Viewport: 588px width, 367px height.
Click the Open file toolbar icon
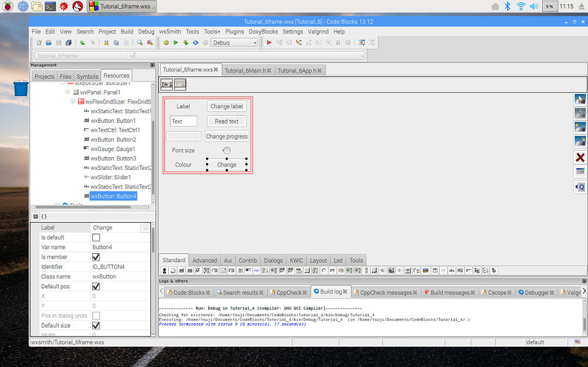coord(49,43)
